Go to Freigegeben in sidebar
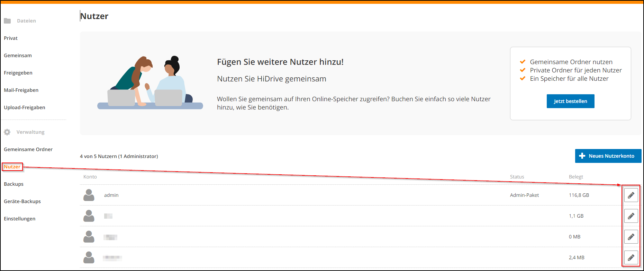The image size is (644, 271). pyautogui.click(x=18, y=73)
